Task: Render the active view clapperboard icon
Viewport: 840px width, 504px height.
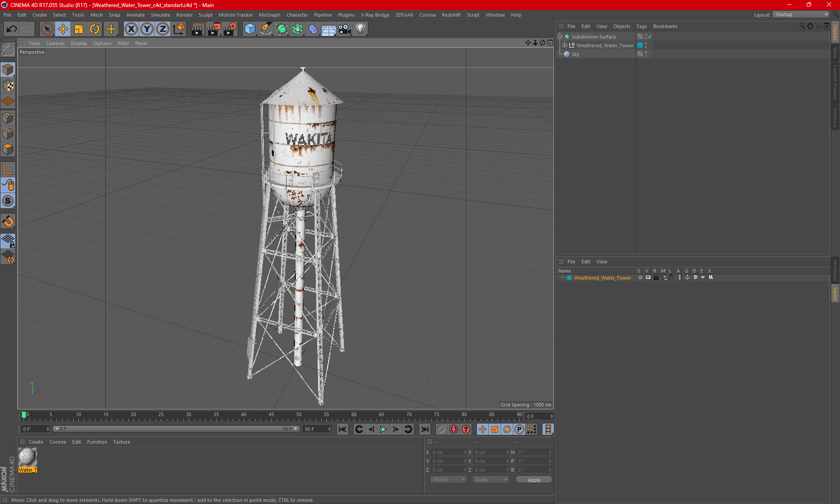Action: pyautogui.click(x=198, y=29)
